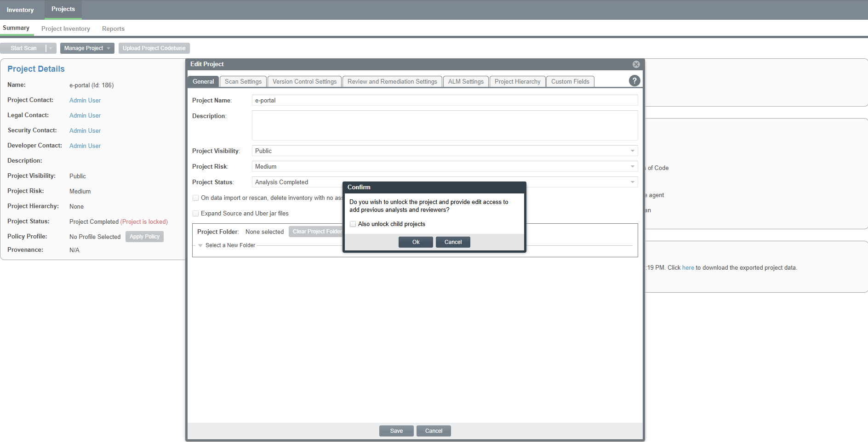Open the Project Risk dropdown
Viewport: 868px width, 442px height.
pyautogui.click(x=632, y=167)
